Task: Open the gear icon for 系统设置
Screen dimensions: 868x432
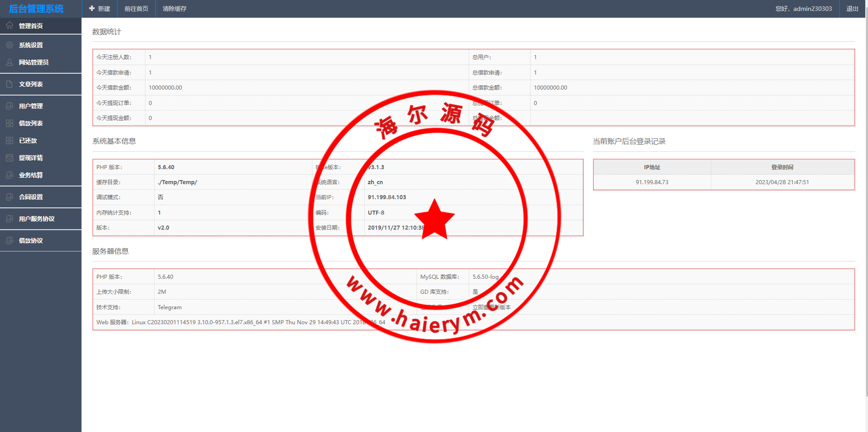Action: [10, 45]
